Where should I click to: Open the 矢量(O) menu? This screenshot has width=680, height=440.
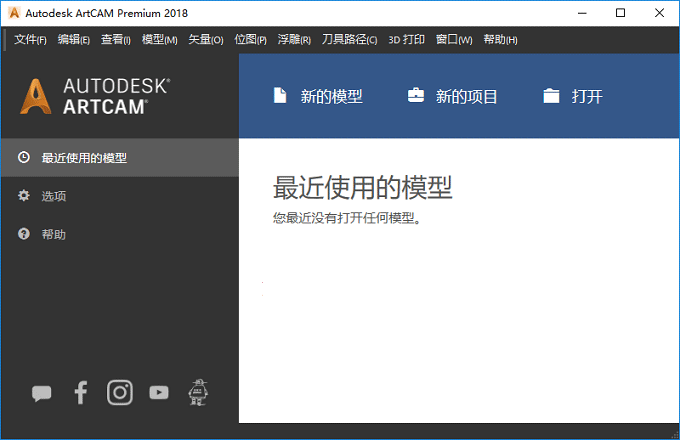tap(206, 40)
